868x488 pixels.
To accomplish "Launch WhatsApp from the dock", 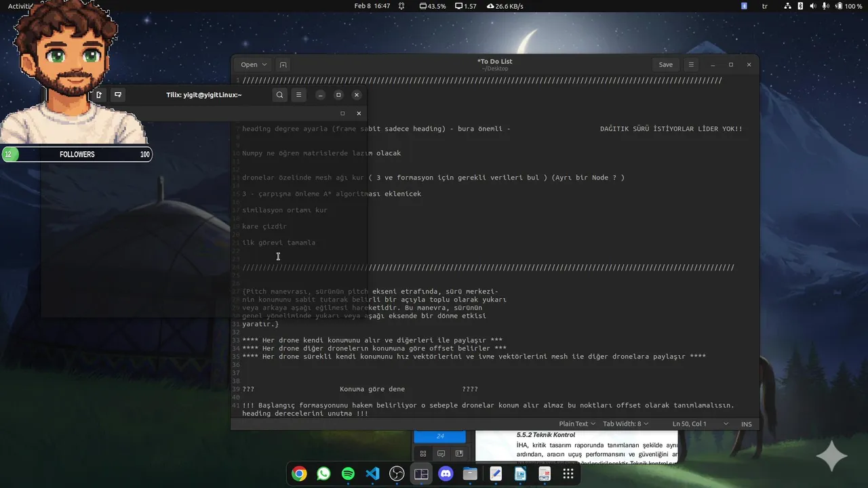I will point(323,474).
